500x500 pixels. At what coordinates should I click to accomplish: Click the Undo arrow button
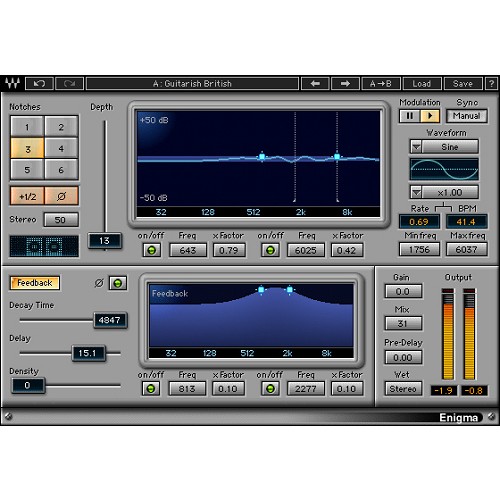pyautogui.click(x=39, y=83)
